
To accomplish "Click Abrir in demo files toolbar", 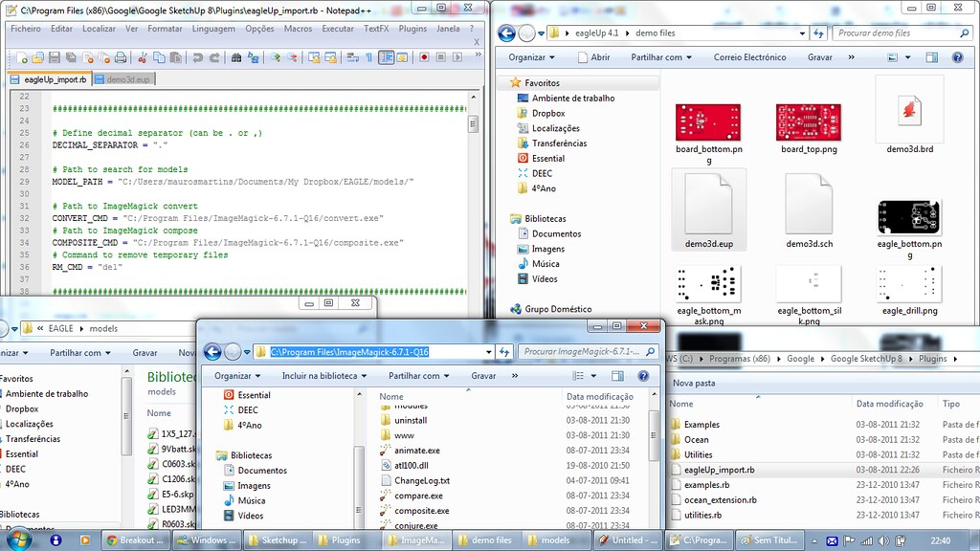I will pos(593,56).
